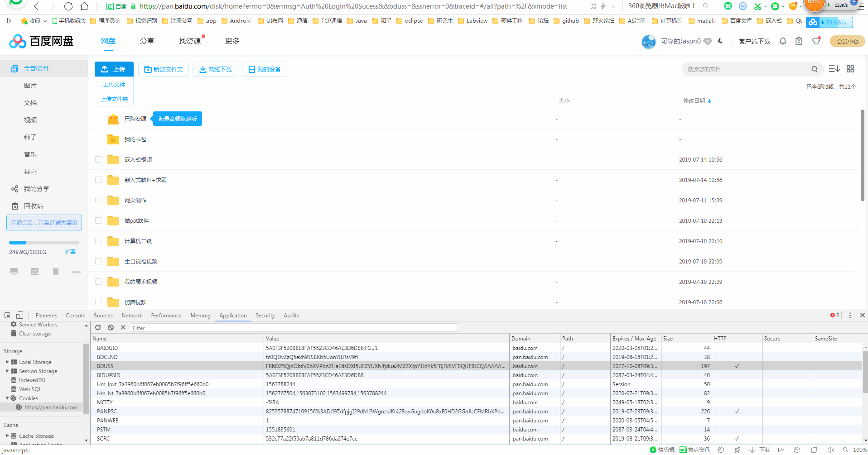Screen dimensions: 868x455
Task: Check the 嵌入式视频 folder checkbox
Action: point(98,159)
